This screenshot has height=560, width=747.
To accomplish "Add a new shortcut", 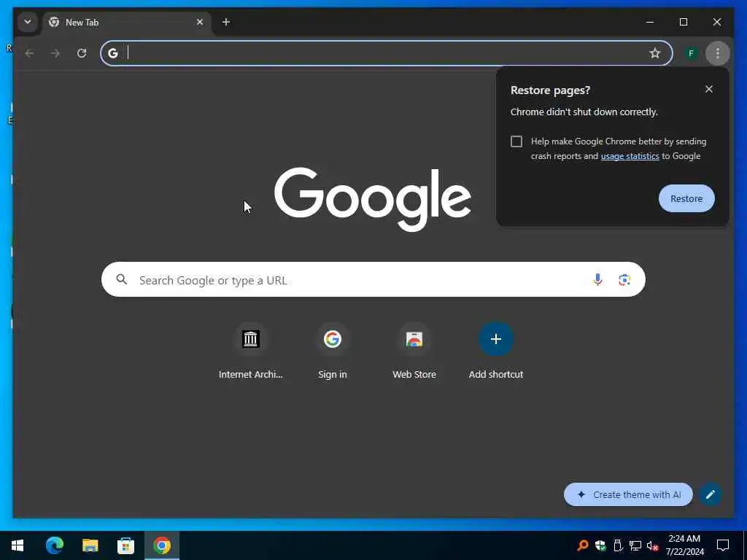I will [496, 351].
